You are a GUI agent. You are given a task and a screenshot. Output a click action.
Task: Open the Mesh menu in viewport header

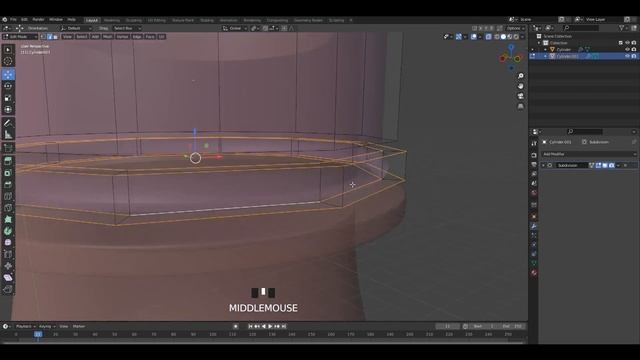coord(108,37)
